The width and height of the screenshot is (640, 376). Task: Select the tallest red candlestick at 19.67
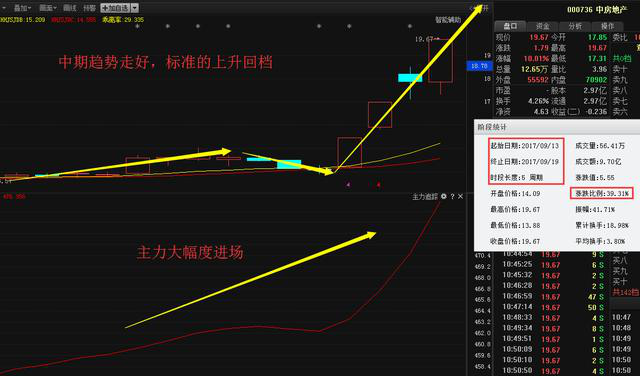440,61
